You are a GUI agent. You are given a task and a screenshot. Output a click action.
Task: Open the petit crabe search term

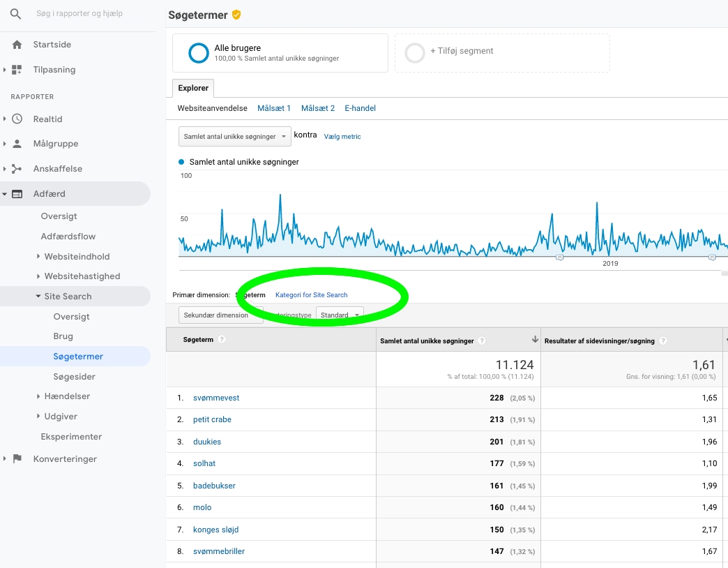point(212,419)
